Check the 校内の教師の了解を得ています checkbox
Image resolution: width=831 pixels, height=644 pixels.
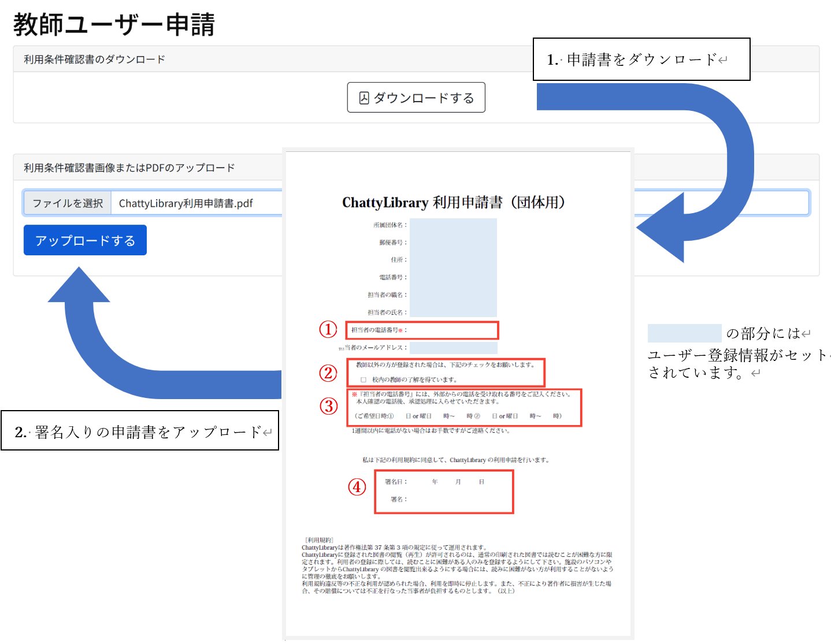[x=363, y=380]
